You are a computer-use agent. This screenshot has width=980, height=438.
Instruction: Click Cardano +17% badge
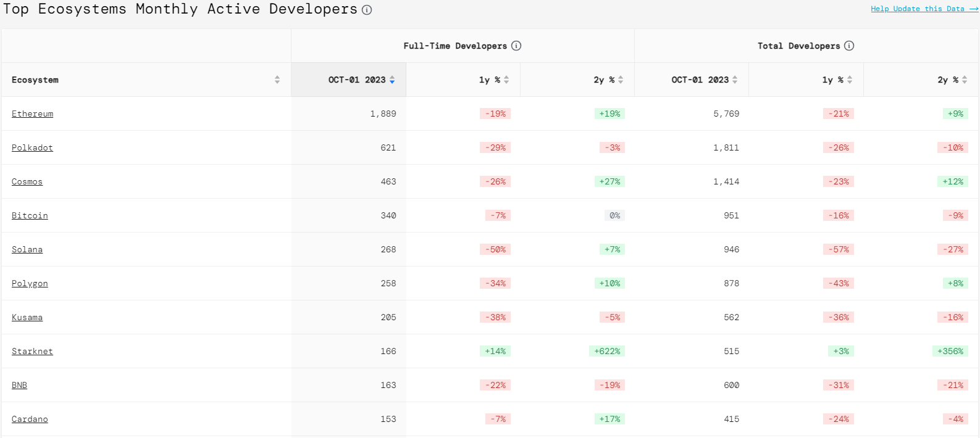point(609,419)
